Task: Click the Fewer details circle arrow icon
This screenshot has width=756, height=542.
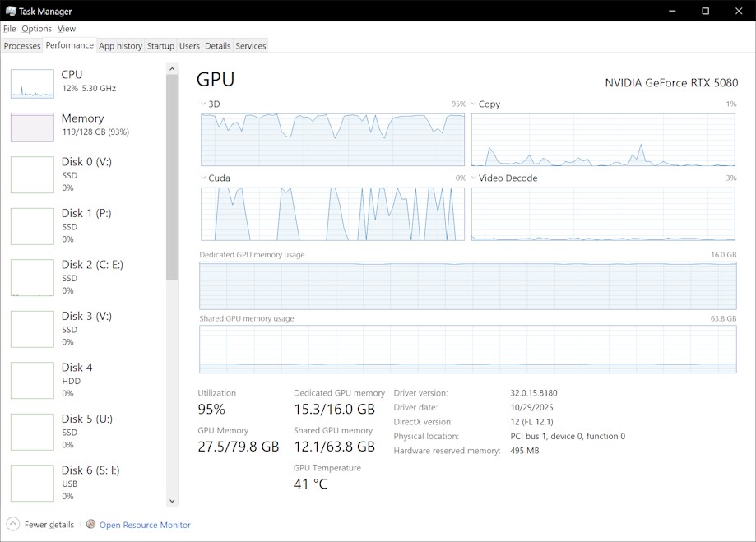Action: click(13, 524)
